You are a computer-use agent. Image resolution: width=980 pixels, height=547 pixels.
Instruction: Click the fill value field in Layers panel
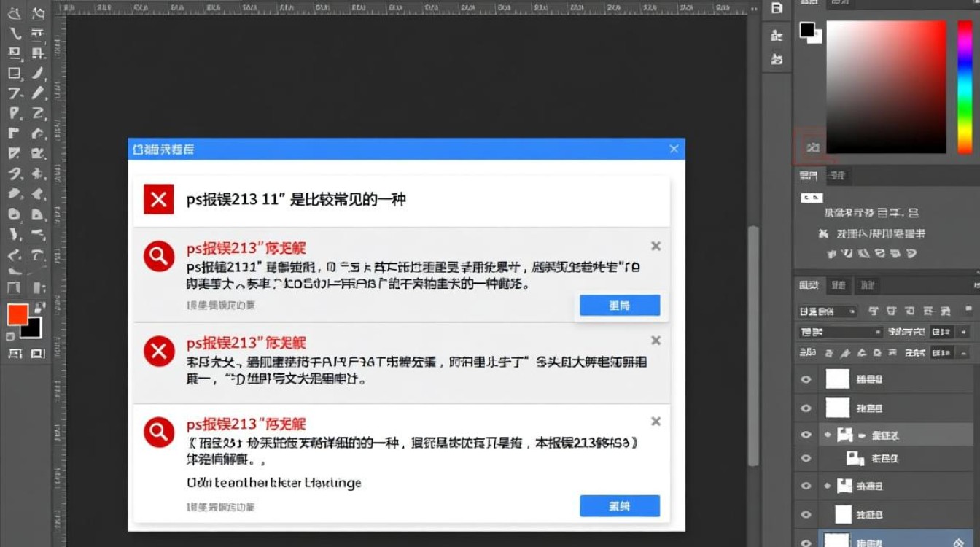click(x=940, y=353)
